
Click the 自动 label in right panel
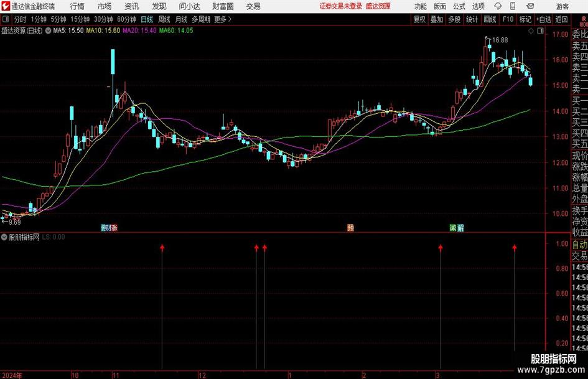click(x=580, y=245)
